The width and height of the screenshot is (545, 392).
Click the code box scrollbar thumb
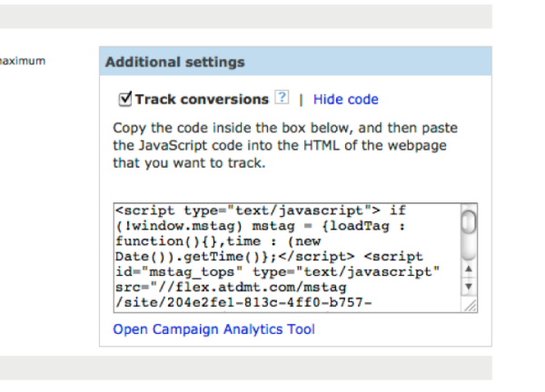click(x=469, y=222)
